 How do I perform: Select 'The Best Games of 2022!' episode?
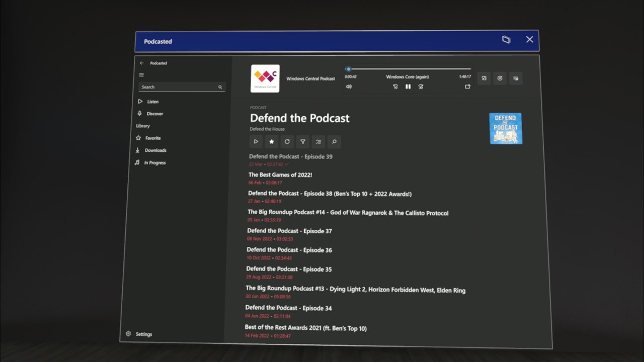coord(280,175)
